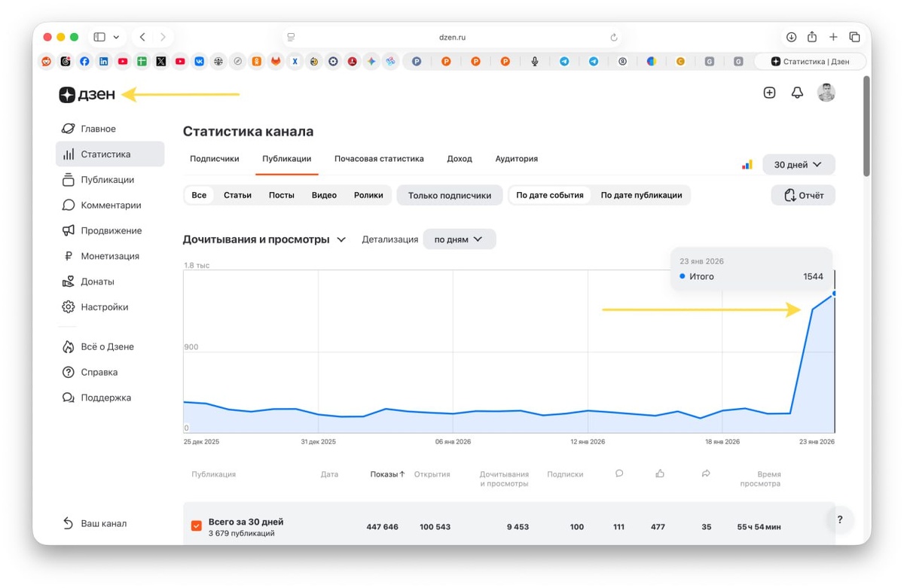The width and height of the screenshot is (904, 588).
Task: Click the comments column icon
Action: pyautogui.click(x=619, y=474)
